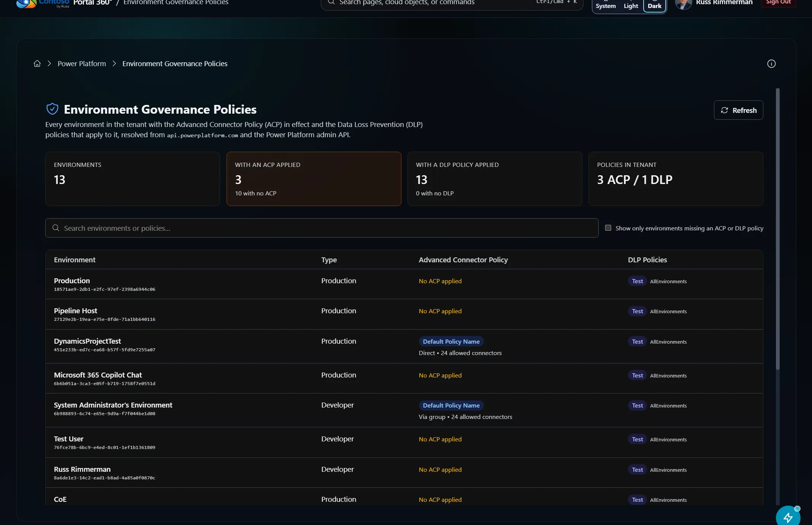The width and height of the screenshot is (812, 525).
Task: Click the Environment Governance Policies breadcrumb
Action: [175, 63]
